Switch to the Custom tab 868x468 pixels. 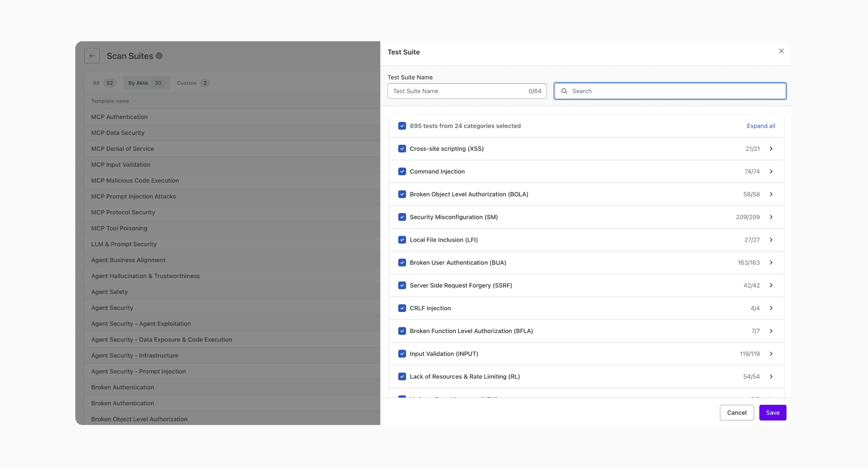193,83
